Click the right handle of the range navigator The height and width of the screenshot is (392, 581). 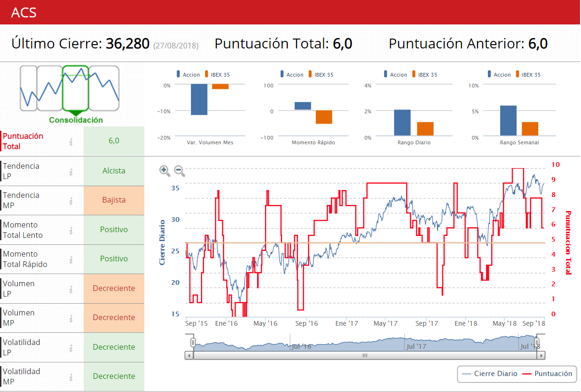tap(537, 342)
